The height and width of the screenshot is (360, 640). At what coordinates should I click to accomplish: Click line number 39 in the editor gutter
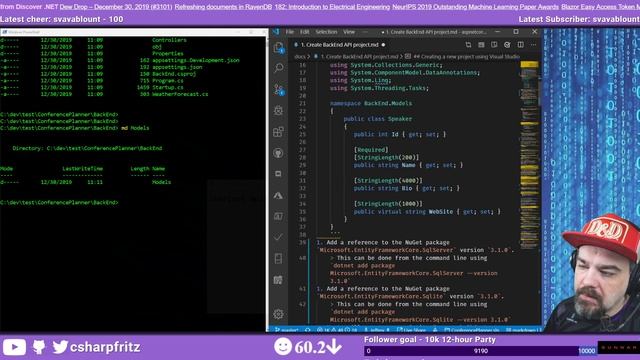point(302,242)
